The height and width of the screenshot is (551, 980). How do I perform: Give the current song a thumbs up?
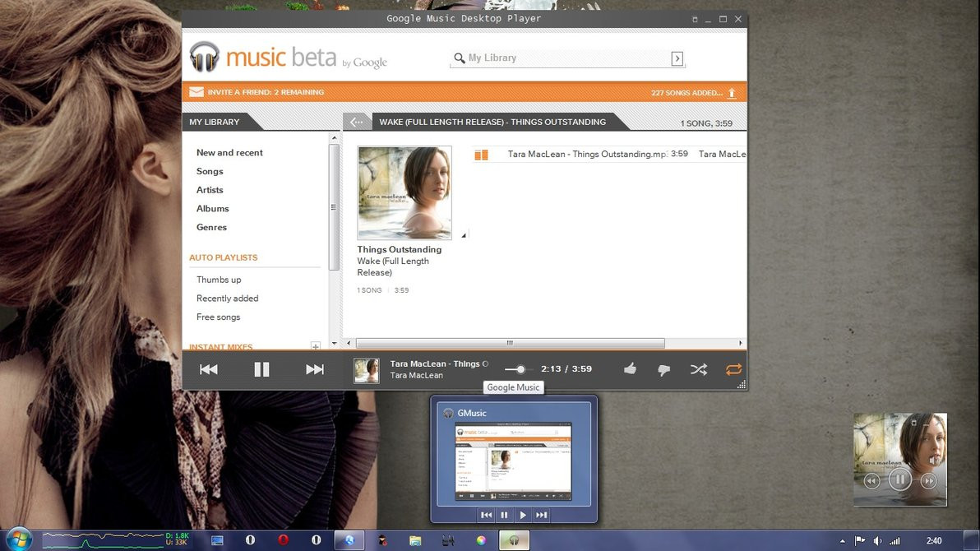click(x=630, y=368)
